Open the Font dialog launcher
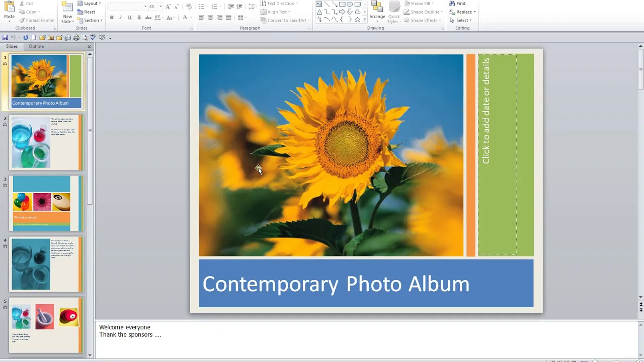This screenshot has width=644, height=362. click(192, 28)
